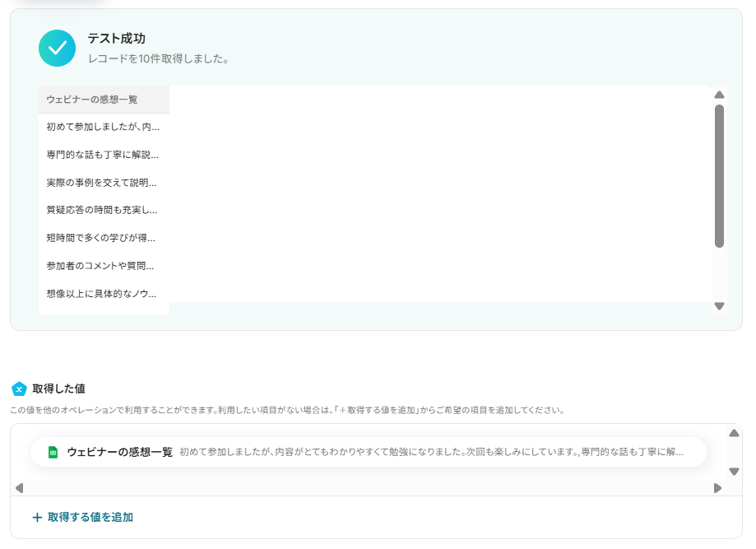Click the value preview text 初めて参加しましたが、内容が

(x=432, y=452)
